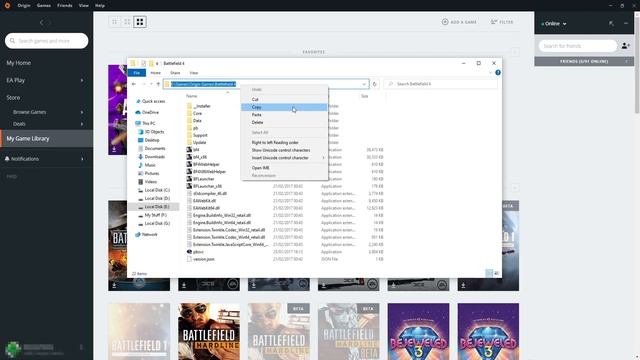This screenshot has height=360, width=640.
Task: Open address bar history dropdown
Action: click(364, 84)
